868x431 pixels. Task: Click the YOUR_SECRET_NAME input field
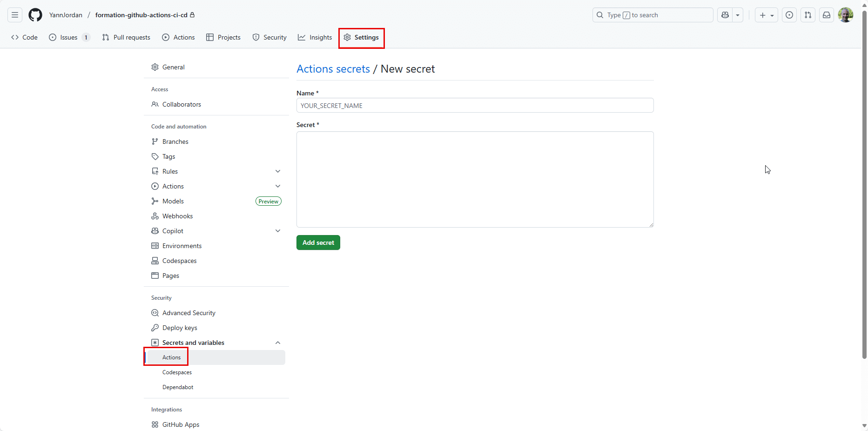474,105
